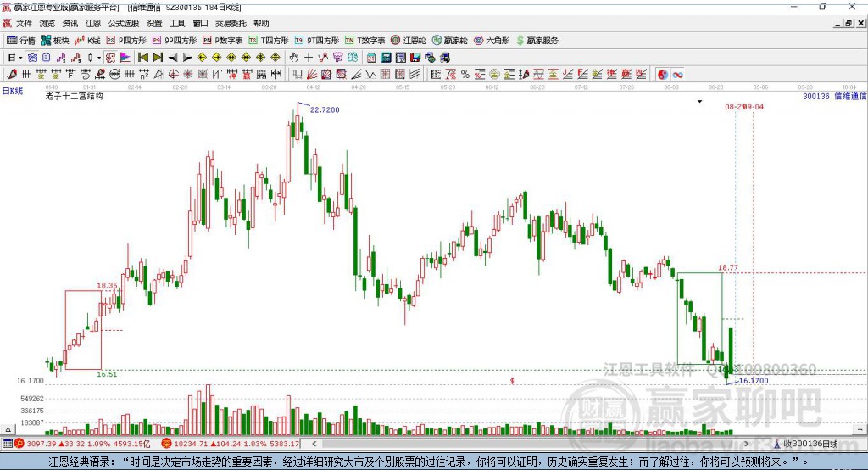The height and width of the screenshot is (470, 868).
Task: Open the T数字表 time number table
Action: pos(364,41)
